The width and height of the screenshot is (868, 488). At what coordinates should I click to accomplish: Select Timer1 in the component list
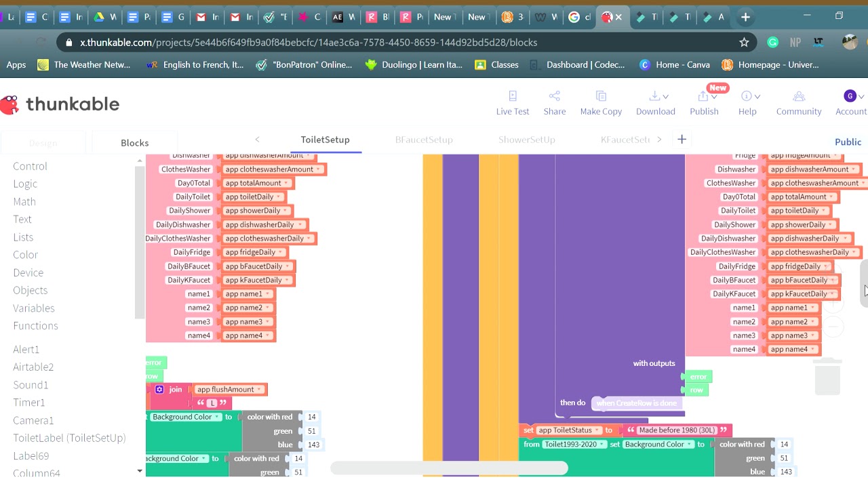(x=29, y=402)
